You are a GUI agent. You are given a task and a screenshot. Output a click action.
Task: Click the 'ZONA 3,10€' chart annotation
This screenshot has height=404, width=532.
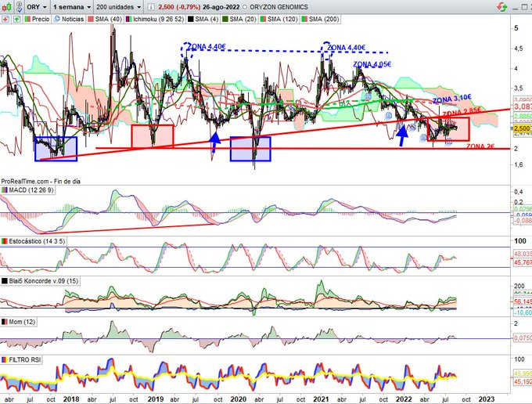[x=452, y=99]
